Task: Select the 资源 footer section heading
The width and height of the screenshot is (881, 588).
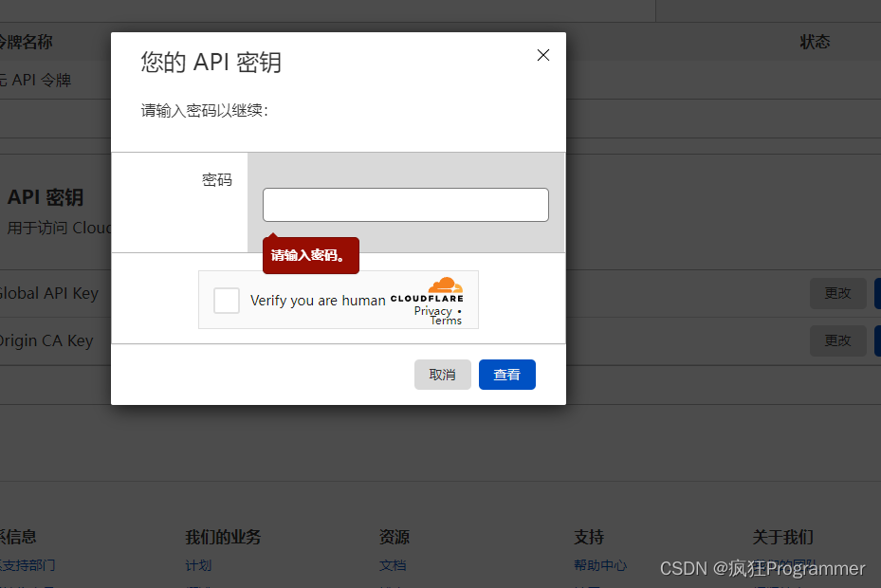Action: (x=395, y=537)
